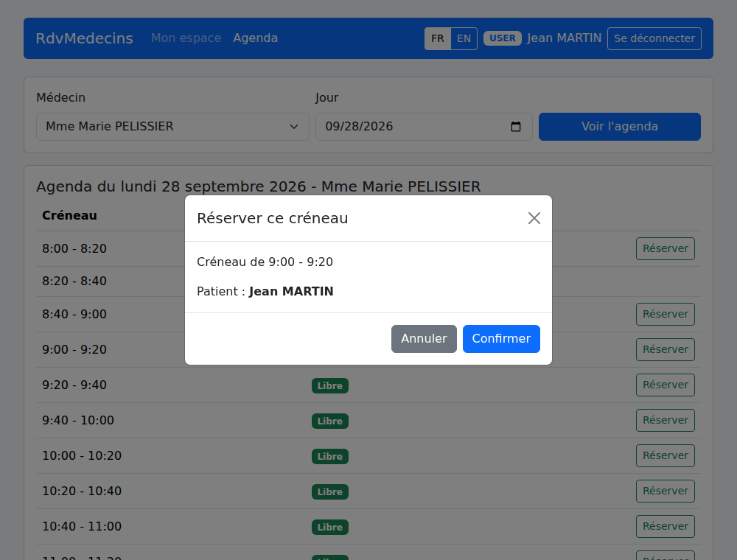Click the Créneau column header
The width and height of the screenshot is (737, 560).
[69, 215]
